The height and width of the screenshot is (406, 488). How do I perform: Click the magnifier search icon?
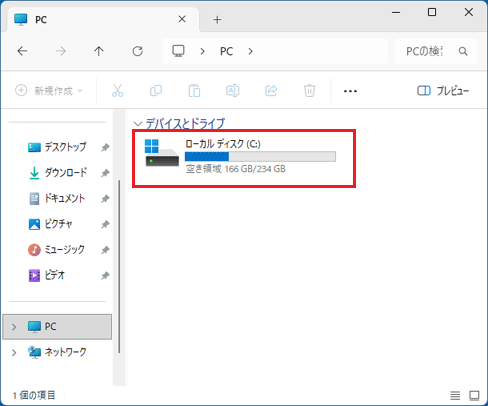coord(463,51)
